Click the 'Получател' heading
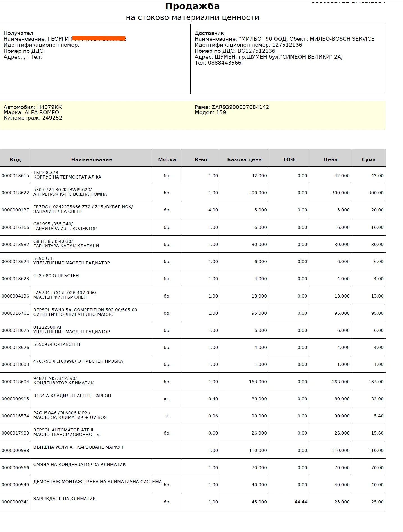 pyautogui.click(x=19, y=33)
